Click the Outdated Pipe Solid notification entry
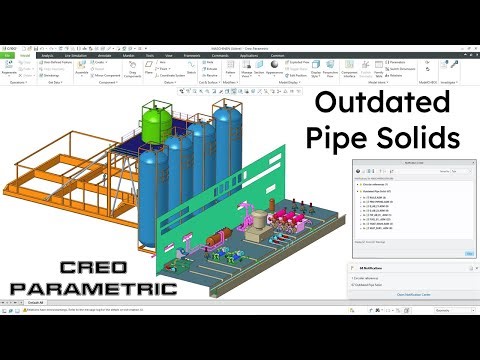 pos(366,285)
